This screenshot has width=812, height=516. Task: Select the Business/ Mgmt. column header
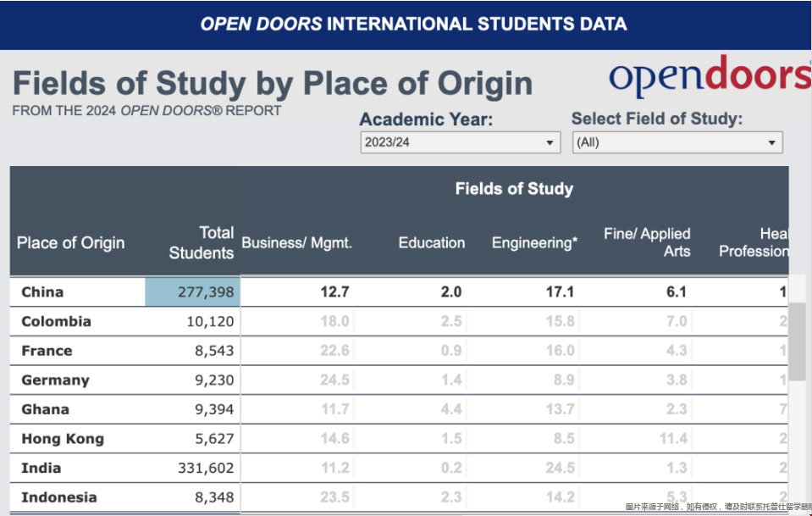(296, 243)
